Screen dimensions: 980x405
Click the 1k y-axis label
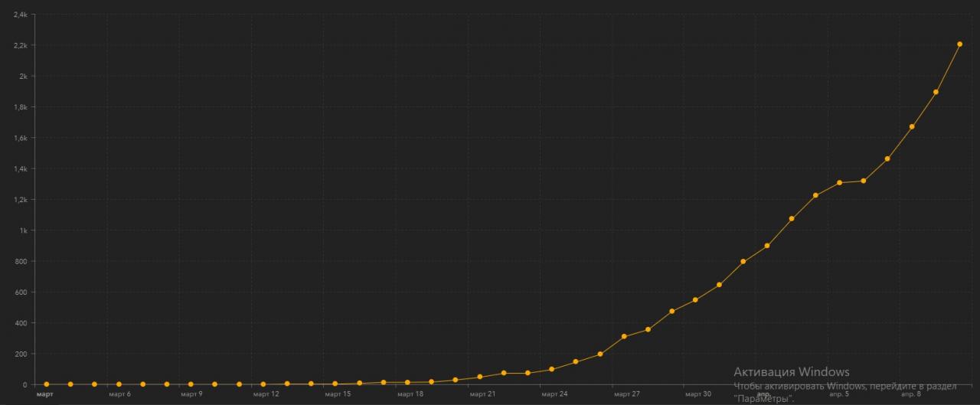23,230
